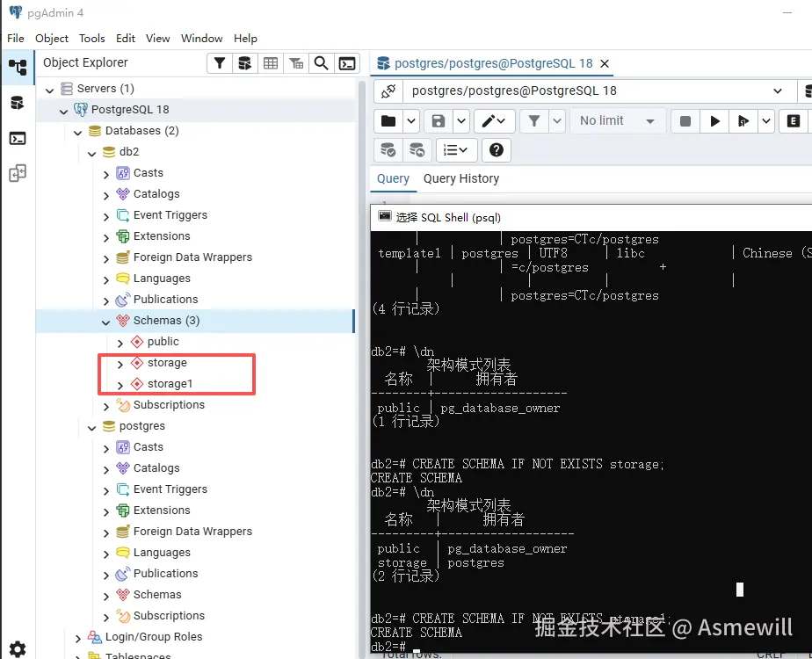Open the settings gear icon
812x659 pixels.
pos(18,648)
